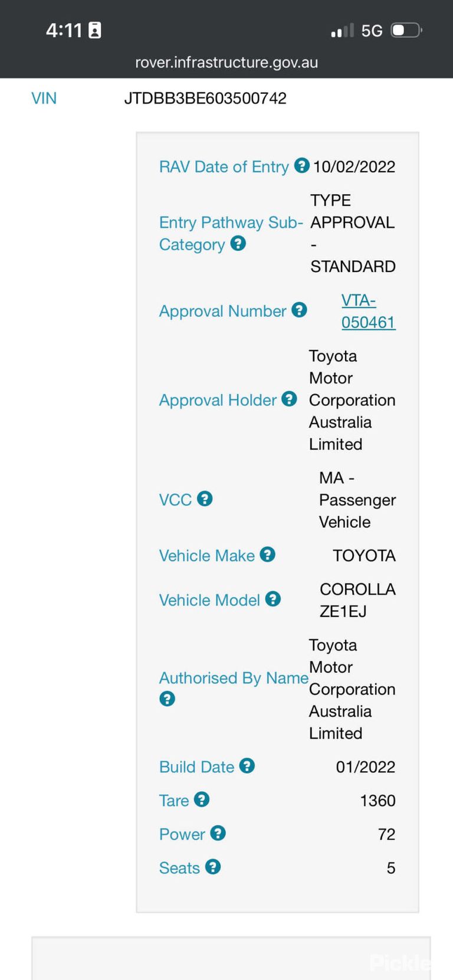Tap help icon beside RAV Date of Entry

coord(301,166)
